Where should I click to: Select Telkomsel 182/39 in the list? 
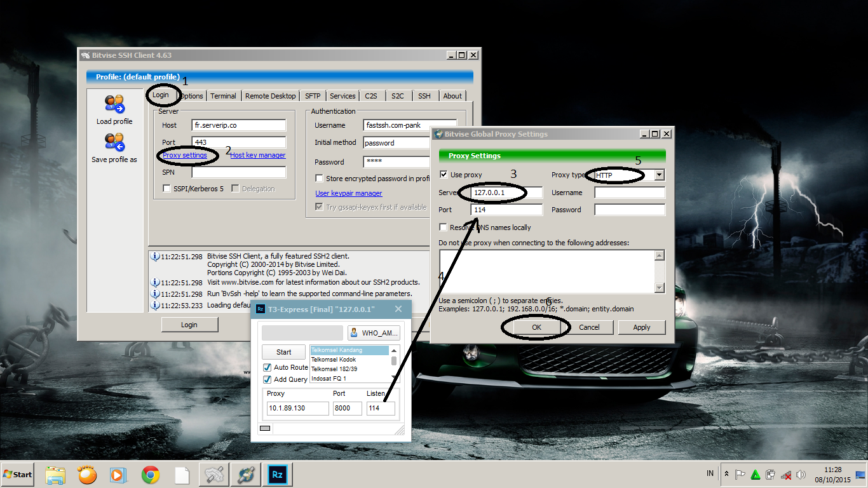click(x=349, y=369)
